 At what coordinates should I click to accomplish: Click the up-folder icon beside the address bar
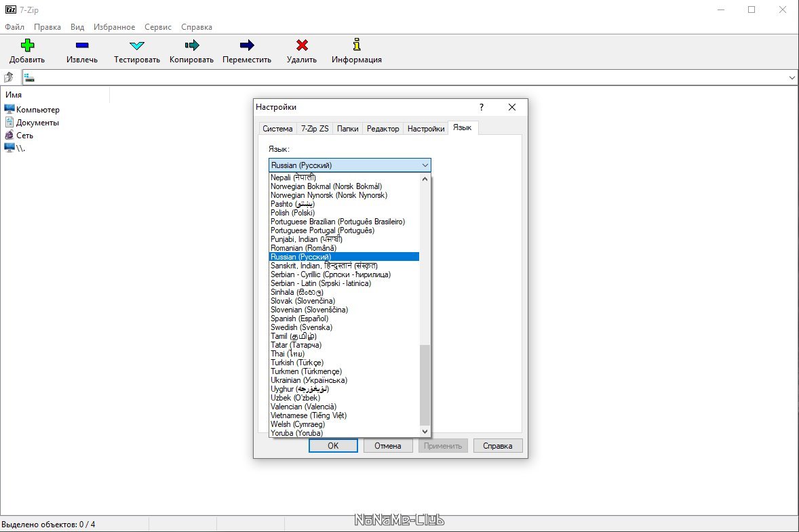pos(9,77)
